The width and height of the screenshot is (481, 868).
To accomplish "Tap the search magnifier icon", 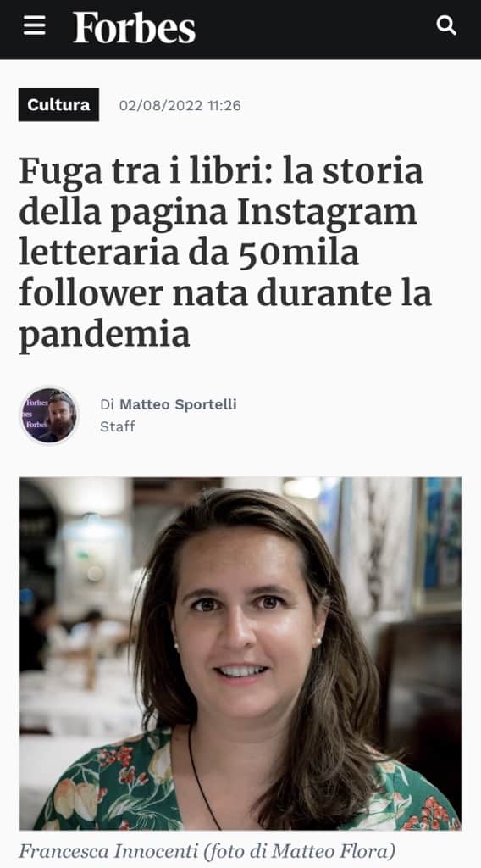I will 446,25.
